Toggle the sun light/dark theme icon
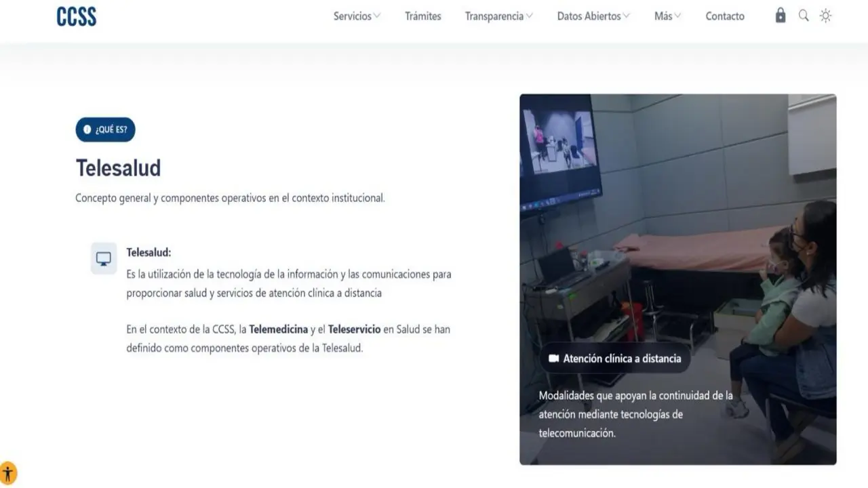This screenshot has width=868, height=488. [825, 16]
